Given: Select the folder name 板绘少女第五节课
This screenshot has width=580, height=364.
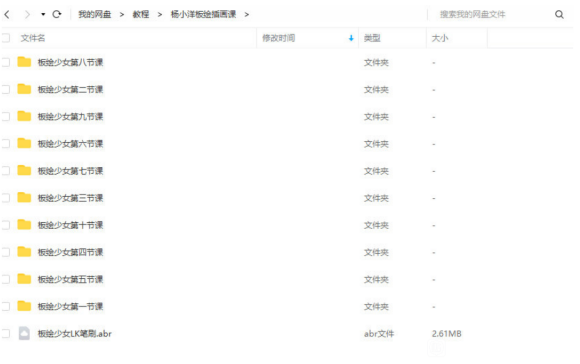Looking at the screenshot, I should pos(70,280).
